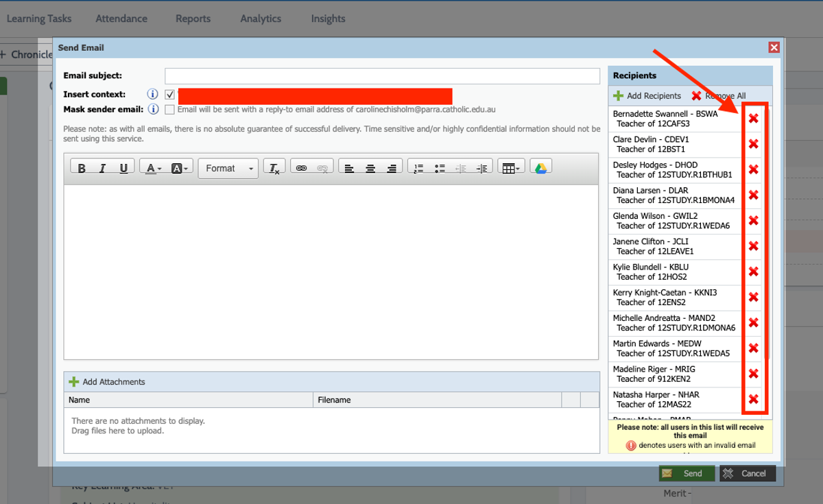Image resolution: width=823 pixels, height=504 pixels.
Task: Toggle italic formatting in the email editor
Action: click(x=102, y=168)
